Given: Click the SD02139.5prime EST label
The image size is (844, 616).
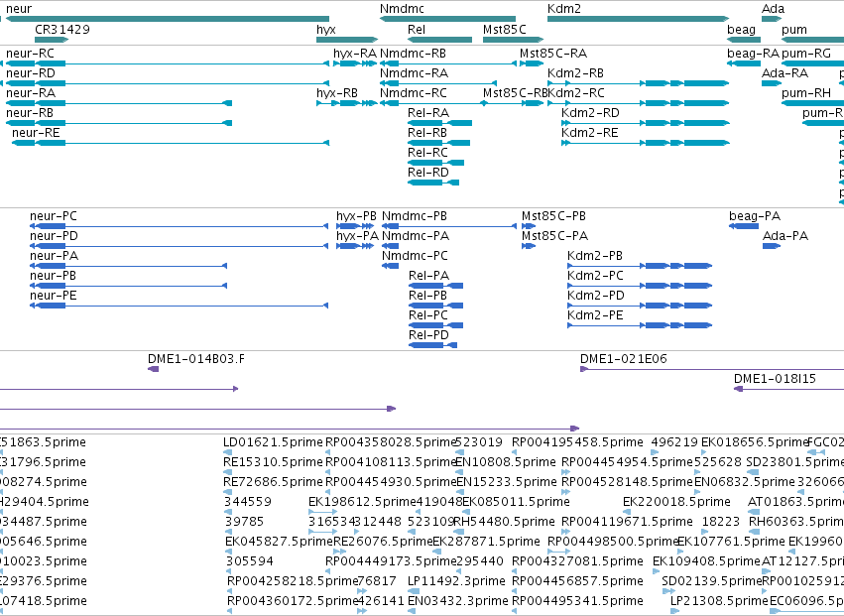Looking at the screenshot, I should coord(712,581).
